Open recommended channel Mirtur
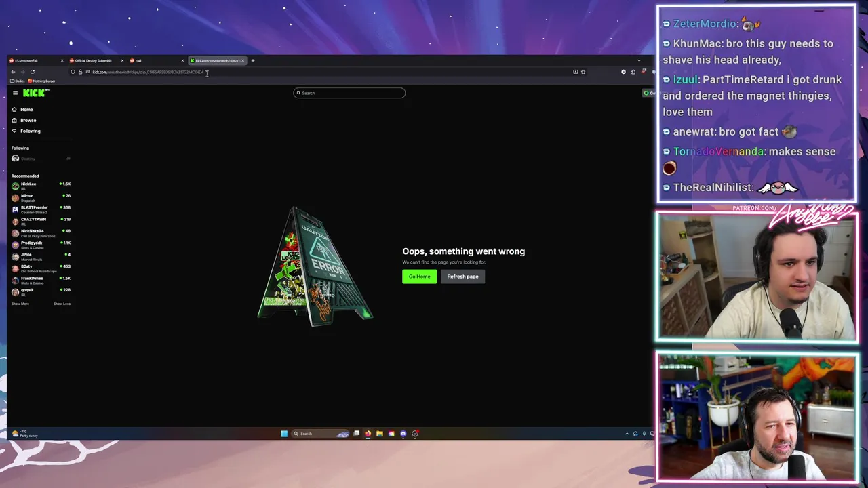 point(41,197)
